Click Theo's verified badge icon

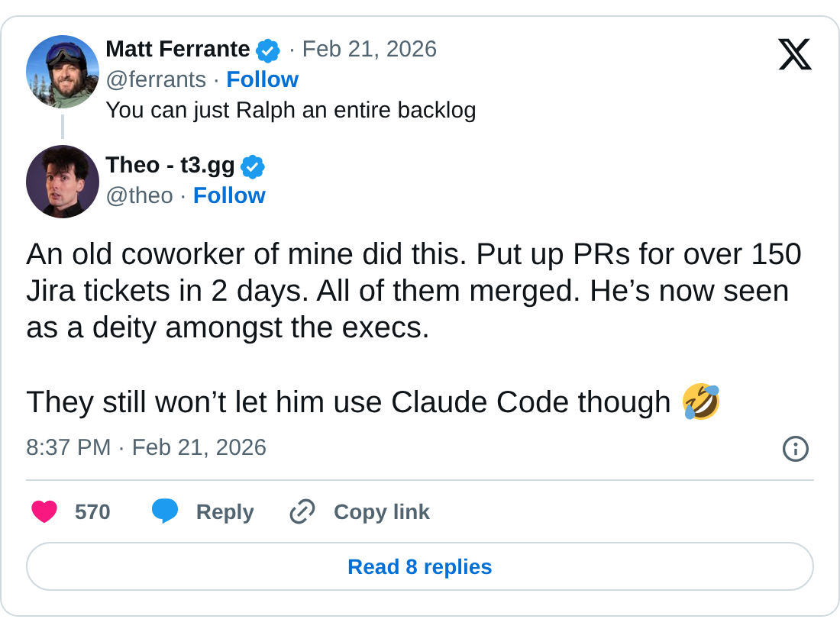click(253, 166)
